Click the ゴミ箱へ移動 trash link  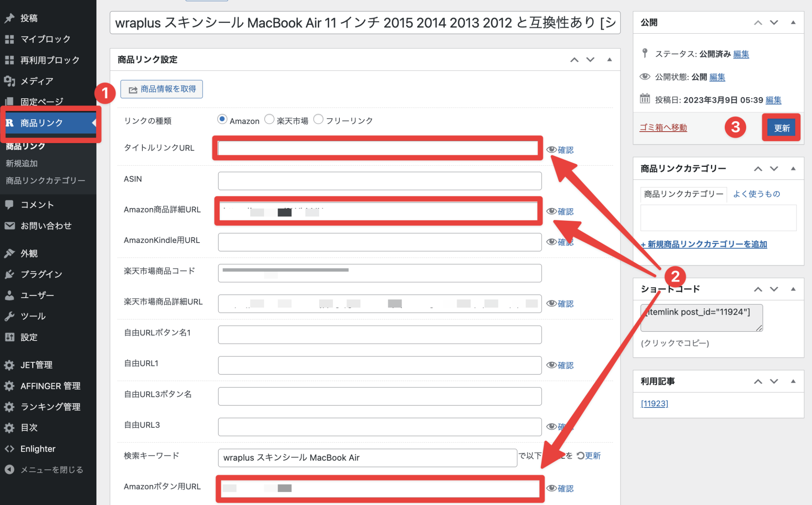[663, 127]
